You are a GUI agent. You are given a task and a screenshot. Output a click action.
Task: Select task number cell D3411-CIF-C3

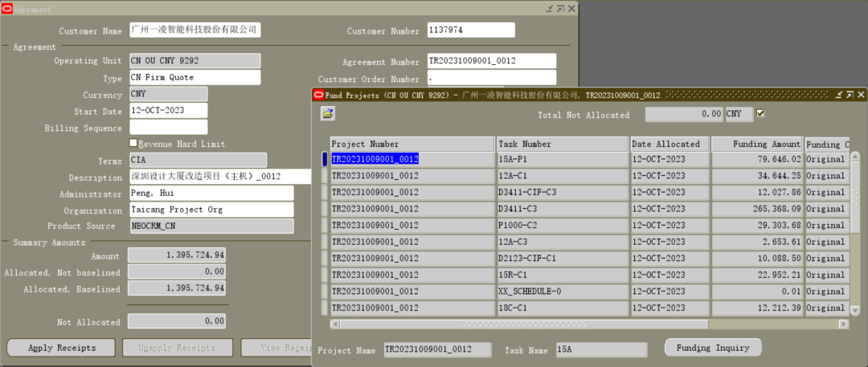point(563,193)
